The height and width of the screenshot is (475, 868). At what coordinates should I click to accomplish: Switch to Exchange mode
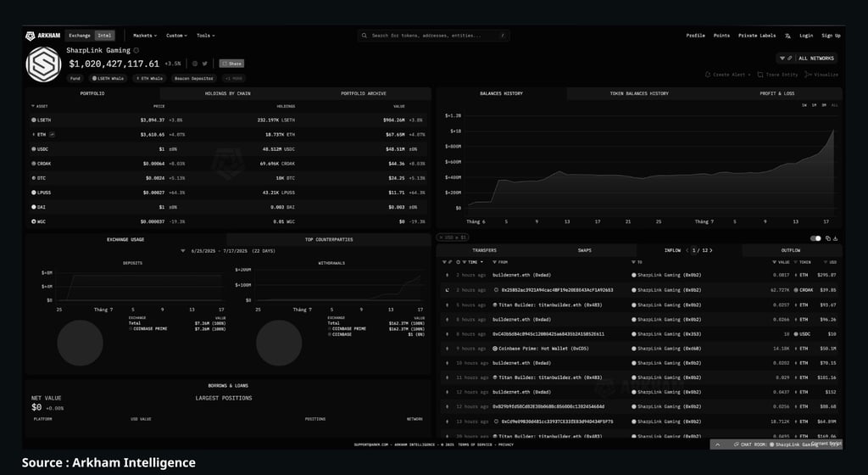[79, 36]
